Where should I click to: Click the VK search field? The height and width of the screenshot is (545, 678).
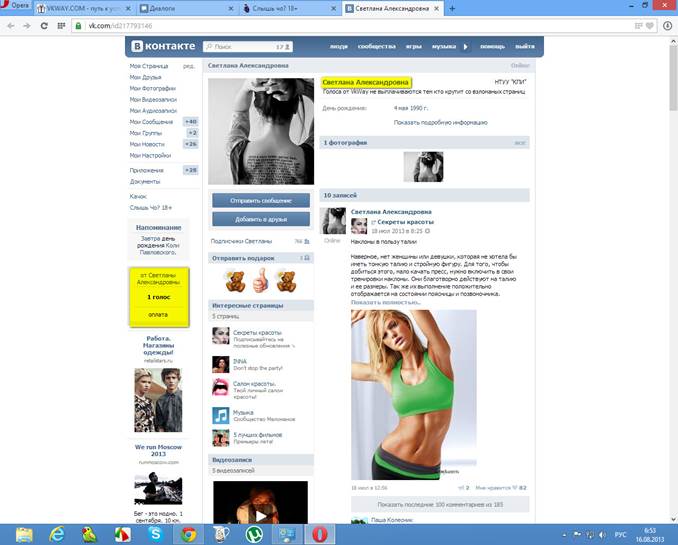248,46
